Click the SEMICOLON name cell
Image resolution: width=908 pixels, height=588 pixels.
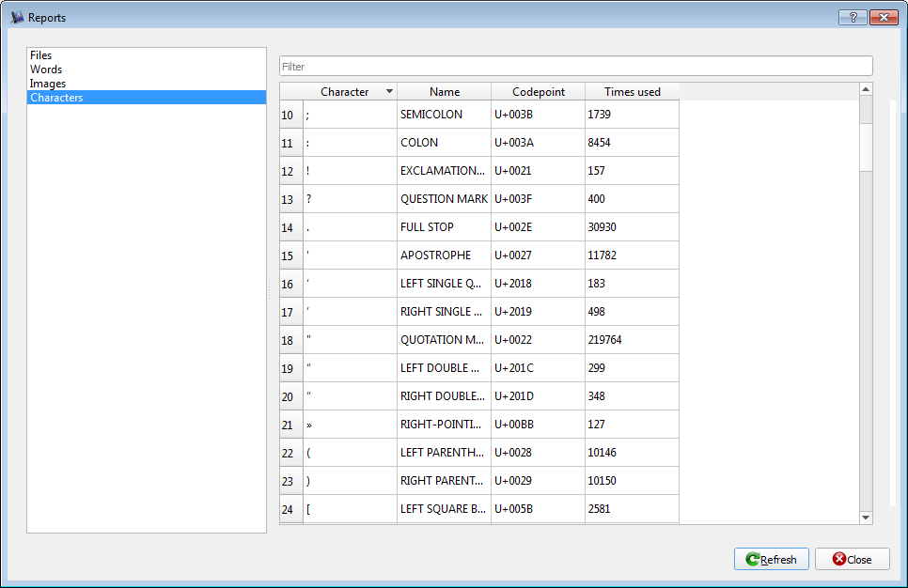[x=445, y=115]
